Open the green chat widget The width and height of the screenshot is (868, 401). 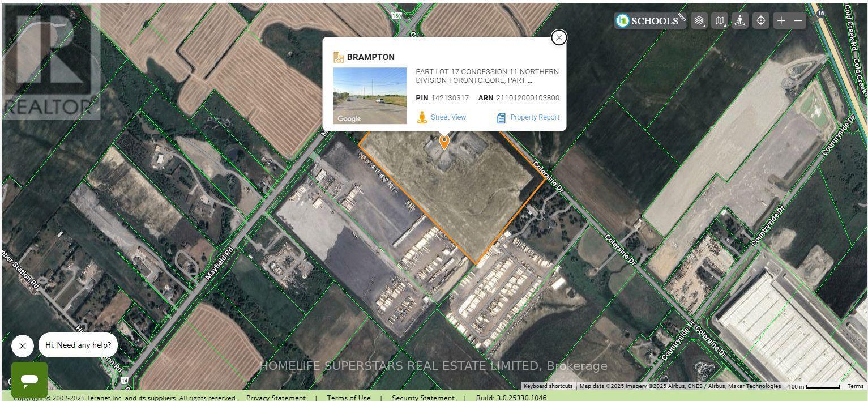click(29, 379)
